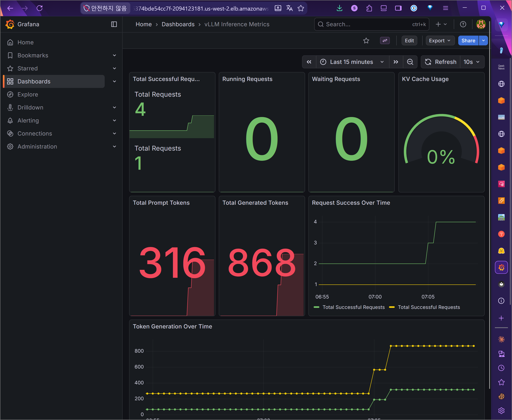
Task: Select Dashboards in sidebar
Action: pyautogui.click(x=54, y=81)
